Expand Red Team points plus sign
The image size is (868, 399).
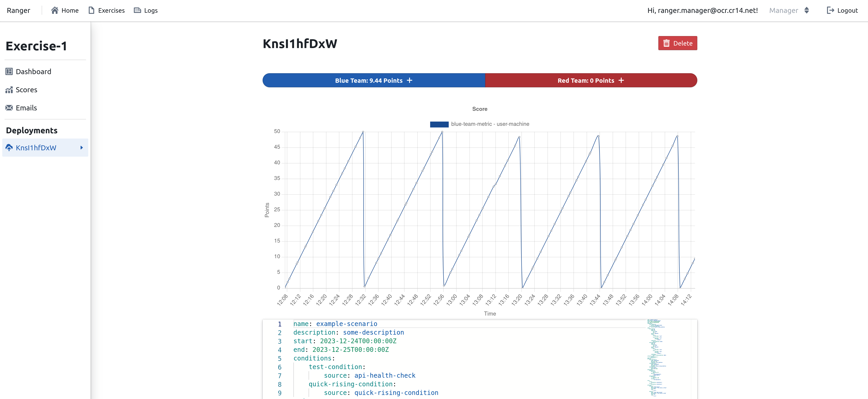coord(621,80)
